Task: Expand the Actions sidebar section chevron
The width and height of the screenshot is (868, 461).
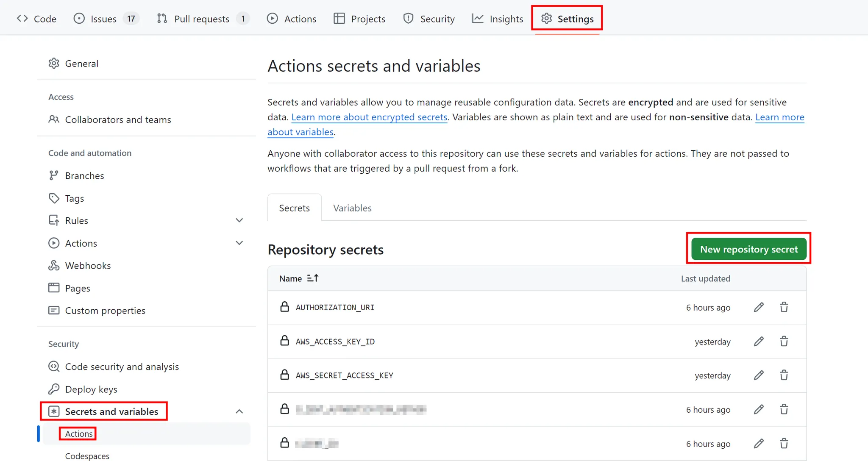Action: 239,243
